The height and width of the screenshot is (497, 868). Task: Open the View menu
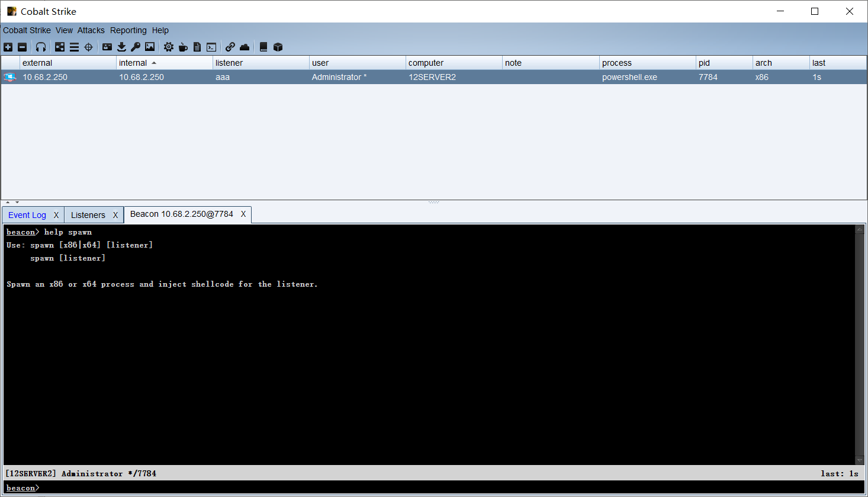[x=64, y=30]
